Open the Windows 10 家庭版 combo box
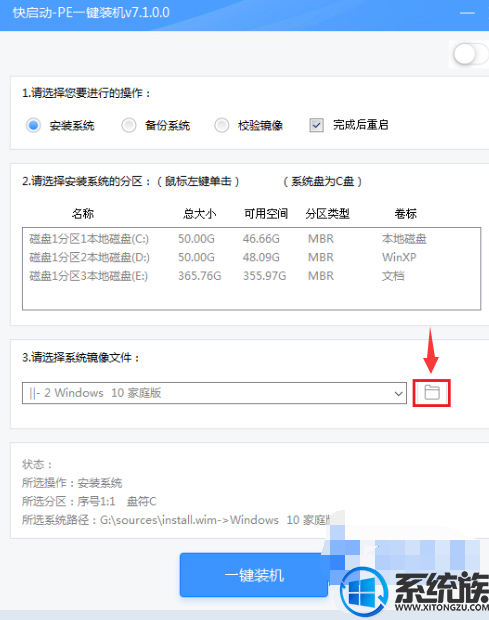The image size is (489, 620). pyautogui.click(x=214, y=393)
